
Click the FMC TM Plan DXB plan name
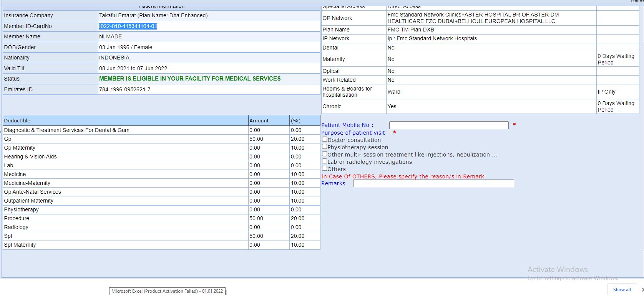click(x=410, y=30)
